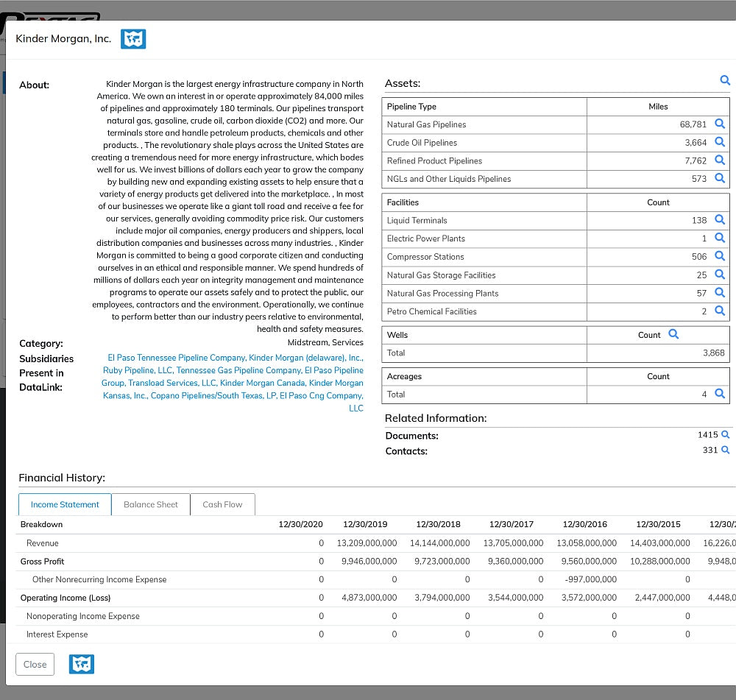Viewport: 736px width, 700px height.
Task: Click the Assets header search icon
Action: tap(725, 80)
